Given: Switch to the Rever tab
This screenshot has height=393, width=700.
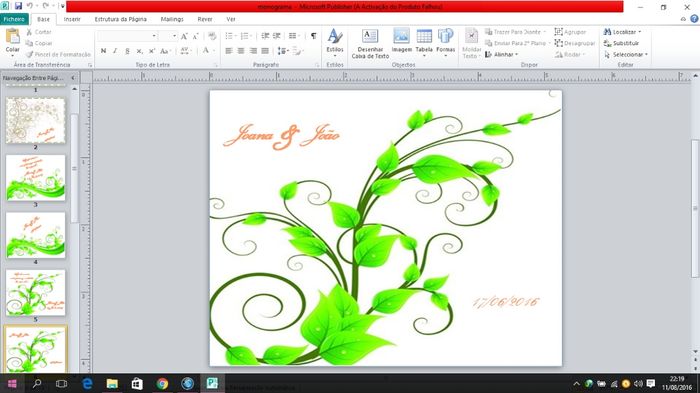Looking at the screenshot, I should tap(205, 19).
